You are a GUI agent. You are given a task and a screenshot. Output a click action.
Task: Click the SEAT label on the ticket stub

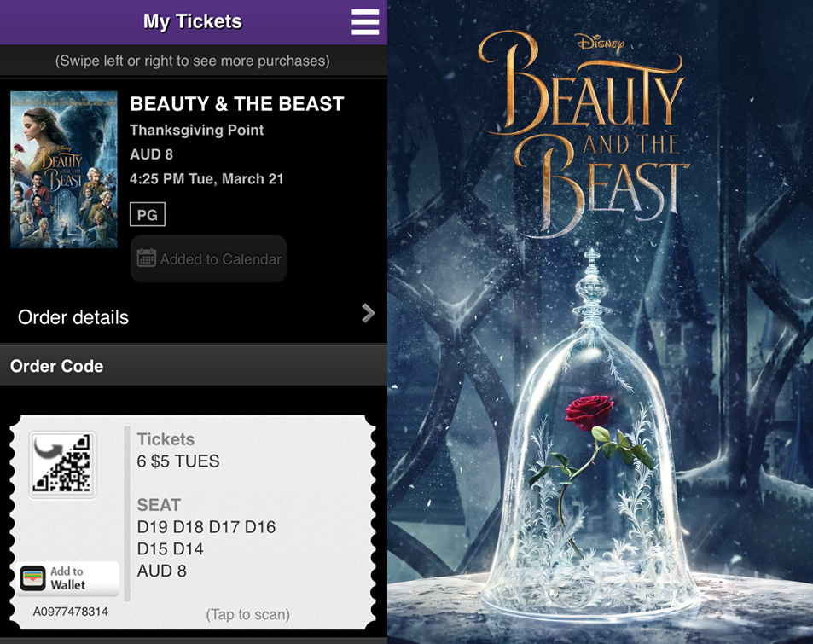[x=159, y=505]
